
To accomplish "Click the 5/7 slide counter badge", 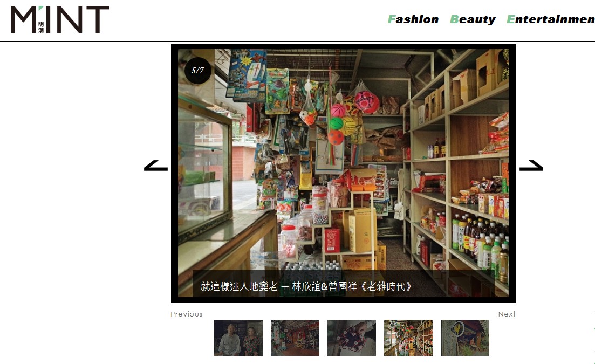I will point(197,71).
